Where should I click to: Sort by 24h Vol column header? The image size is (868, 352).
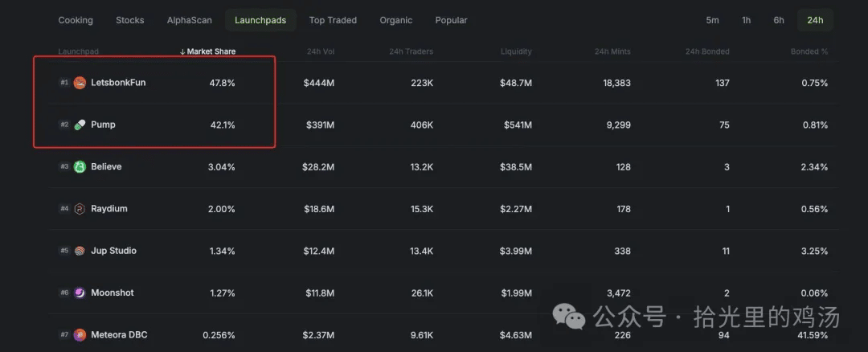tap(320, 51)
